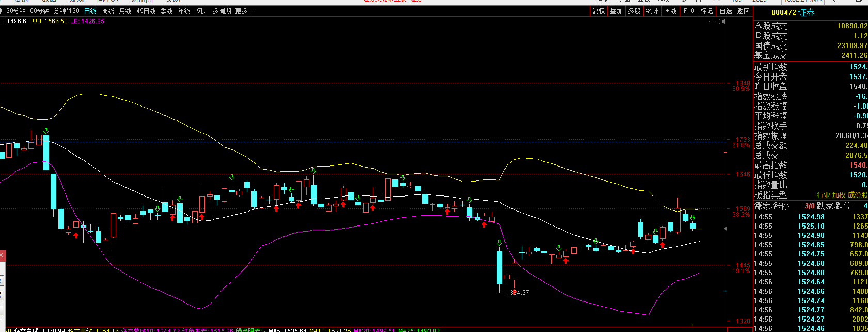Click the 880472 证券 title
The height and width of the screenshot is (332, 868).
click(793, 12)
